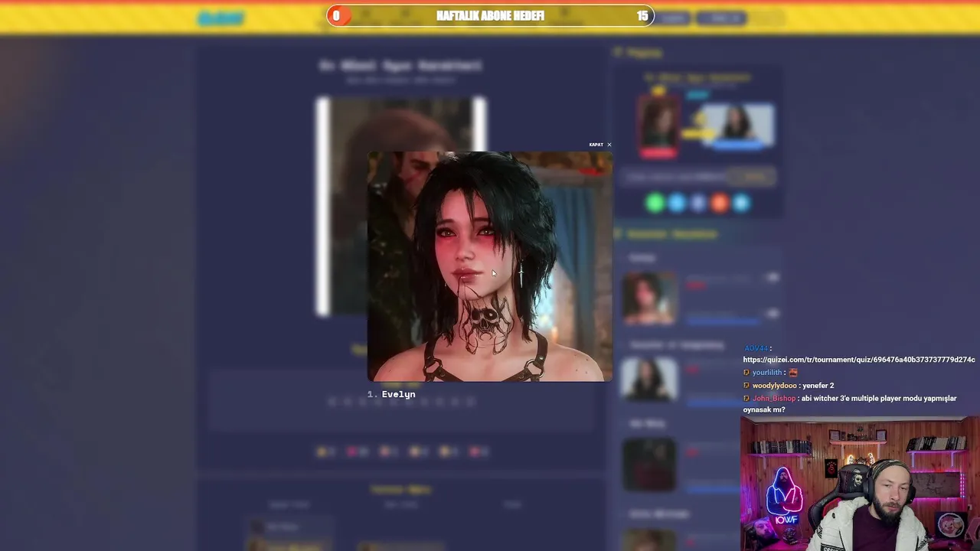Click the emote in yourlilith's message

coord(793,373)
